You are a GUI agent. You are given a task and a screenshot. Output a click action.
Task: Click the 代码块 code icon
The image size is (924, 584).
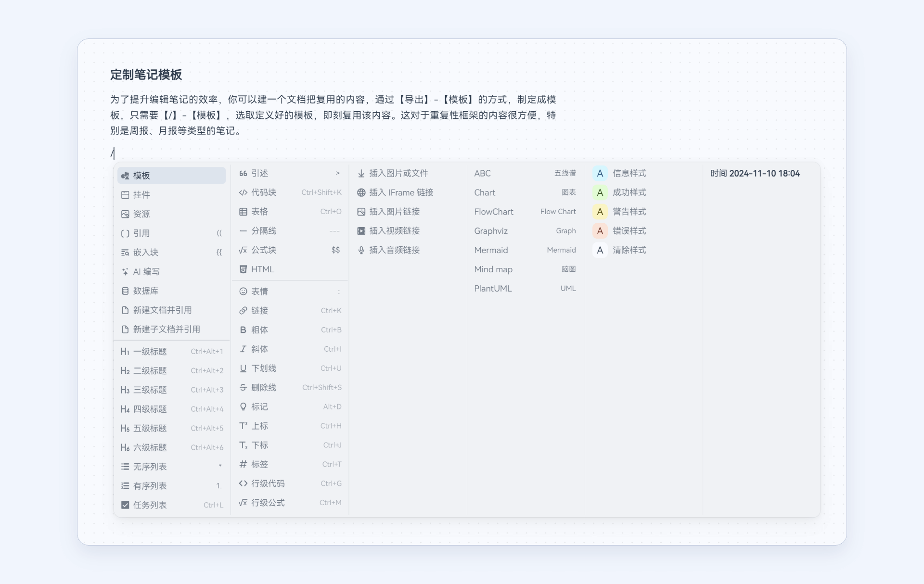[243, 192]
